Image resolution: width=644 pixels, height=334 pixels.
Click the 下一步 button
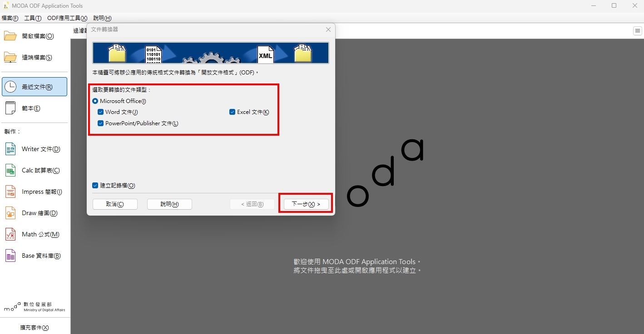[306, 204]
